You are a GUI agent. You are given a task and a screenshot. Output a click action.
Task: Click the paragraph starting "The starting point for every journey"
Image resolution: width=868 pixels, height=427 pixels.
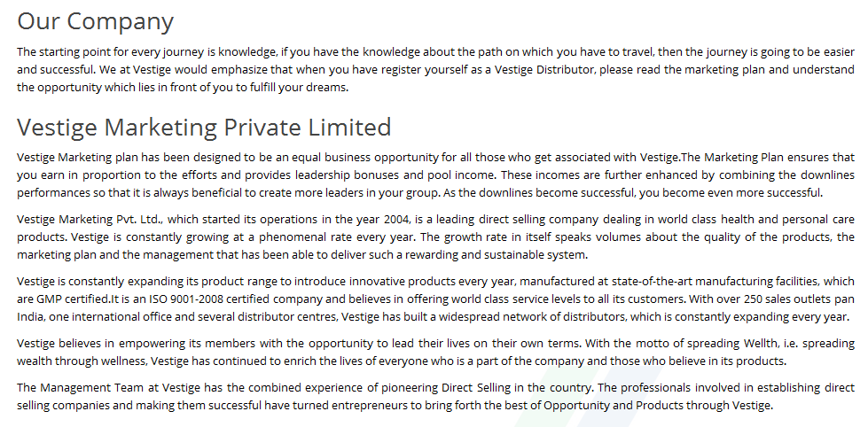pos(435,70)
